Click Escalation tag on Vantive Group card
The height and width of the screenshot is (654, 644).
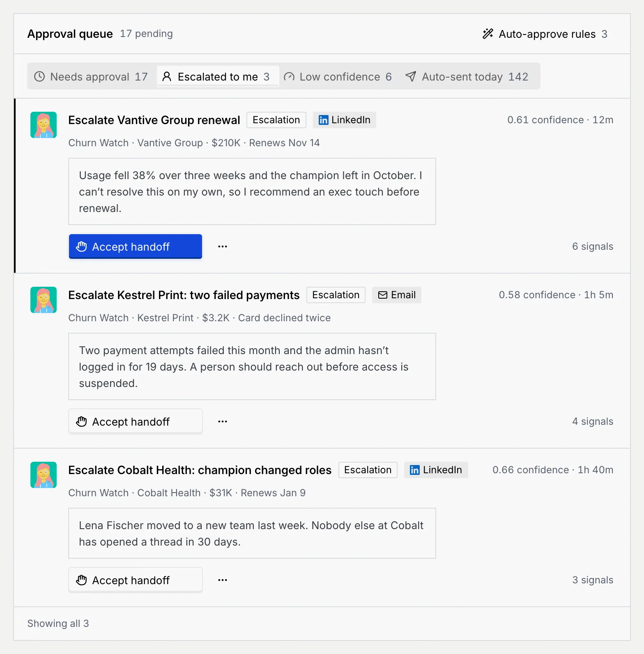(x=276, y=120)
